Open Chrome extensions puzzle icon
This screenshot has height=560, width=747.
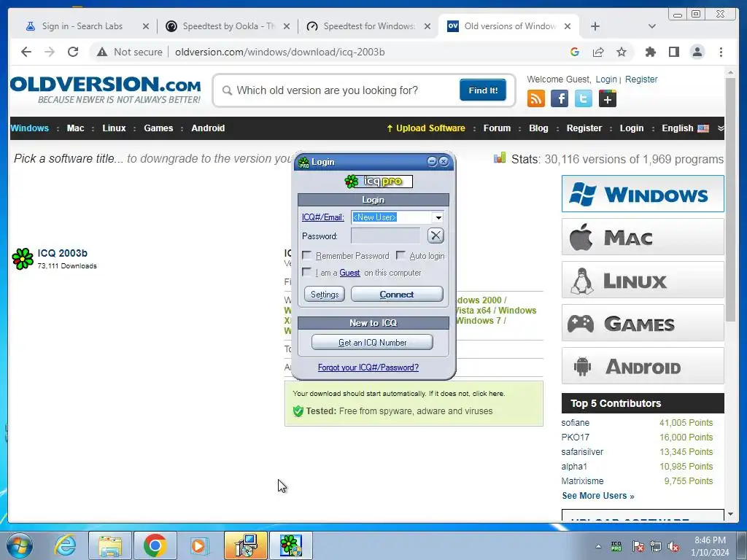tap(650, 52)
